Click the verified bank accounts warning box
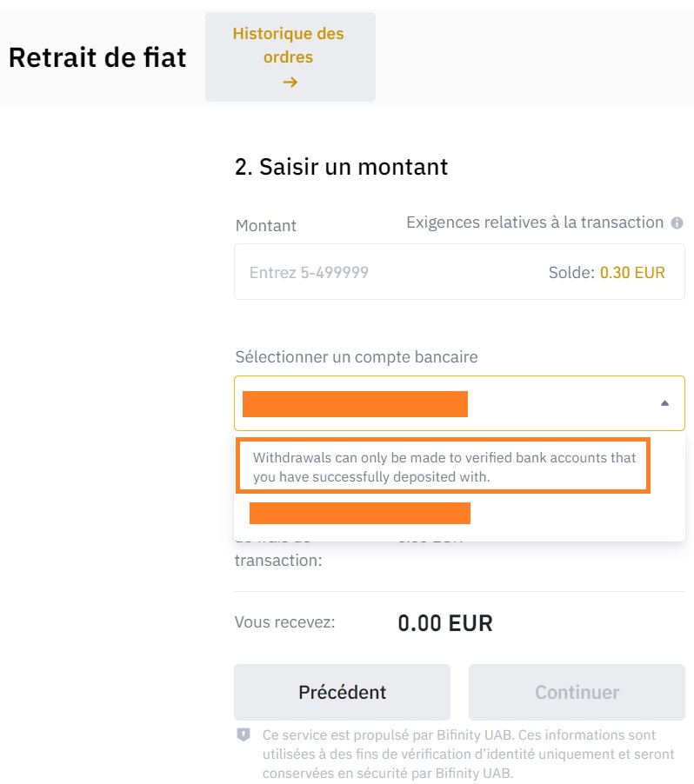This screenshot has width=694, height=784. (444, 467)
